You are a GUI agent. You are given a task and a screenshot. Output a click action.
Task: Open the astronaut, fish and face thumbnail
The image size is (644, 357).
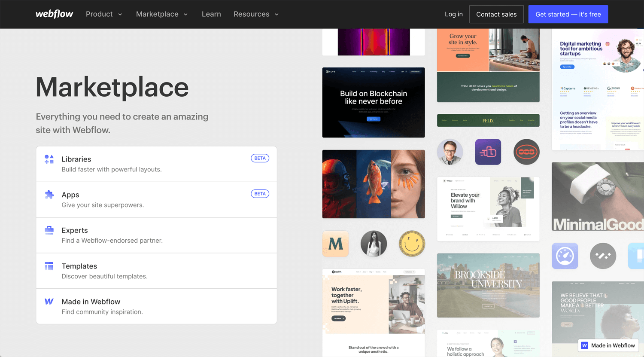tap(374, 184)
